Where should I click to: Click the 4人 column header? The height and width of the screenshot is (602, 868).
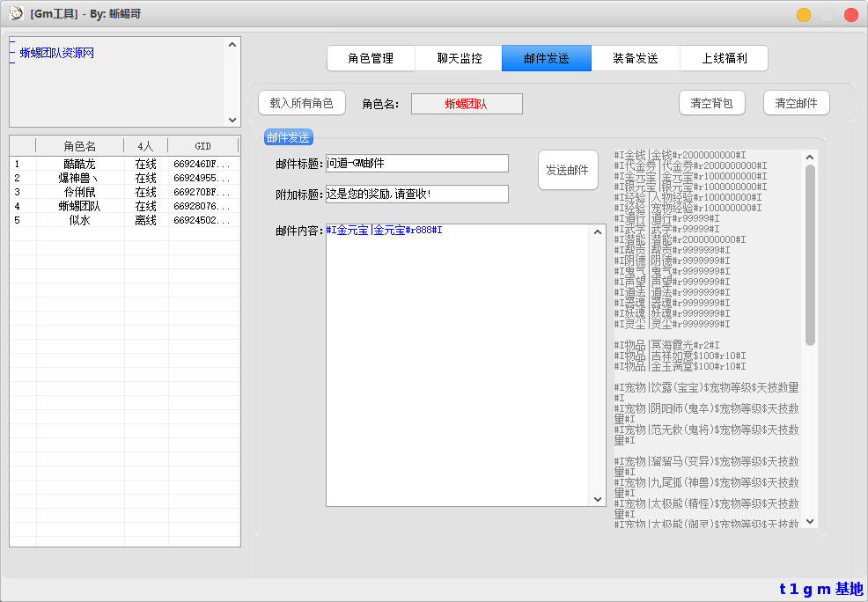(x=145, y=146)
